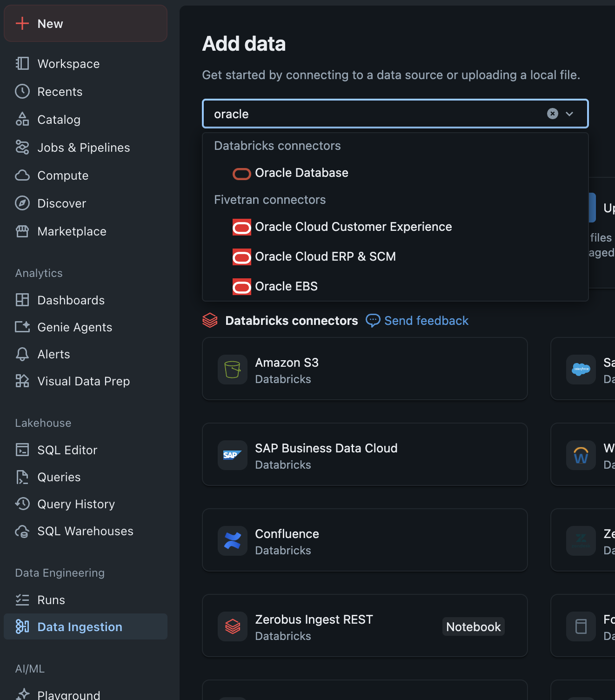Image resolution: width=615 pixels, height=700 pixels.
Task: Click the New button
Action: coord(86,23)
